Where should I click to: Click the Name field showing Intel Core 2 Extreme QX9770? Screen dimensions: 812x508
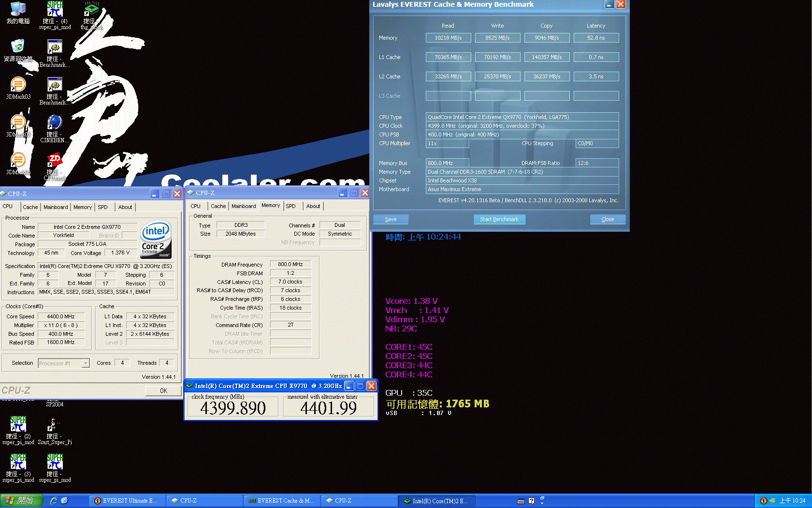[x=87, y=227]
